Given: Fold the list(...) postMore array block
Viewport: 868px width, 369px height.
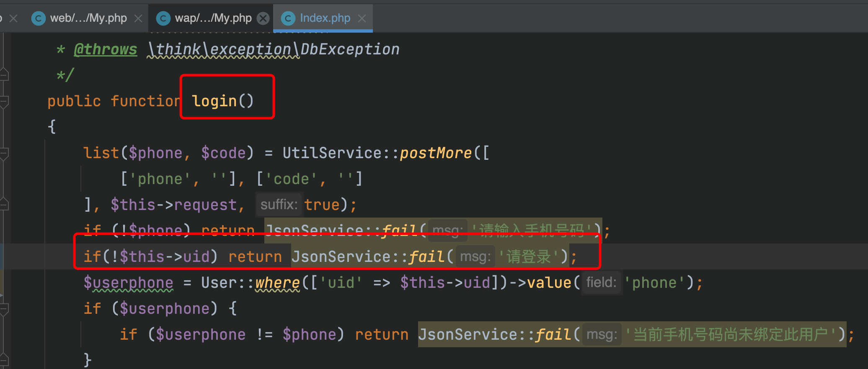Looking at the screenshot, I should [x=4, y=154].
